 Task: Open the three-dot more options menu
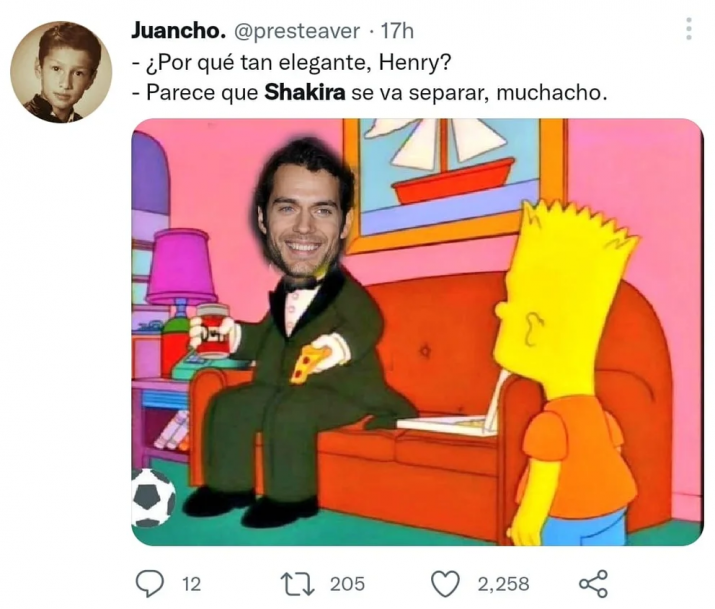[x=689, y=29]
